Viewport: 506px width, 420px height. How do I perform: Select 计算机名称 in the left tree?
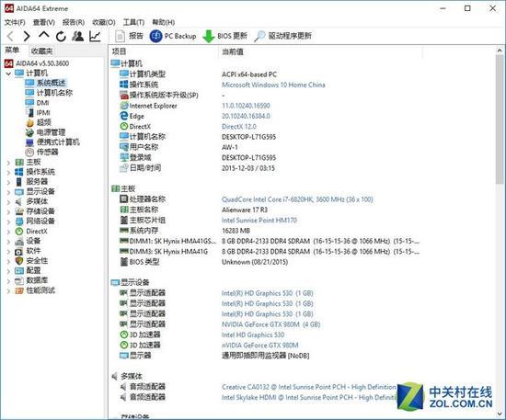tap(49, 93)
